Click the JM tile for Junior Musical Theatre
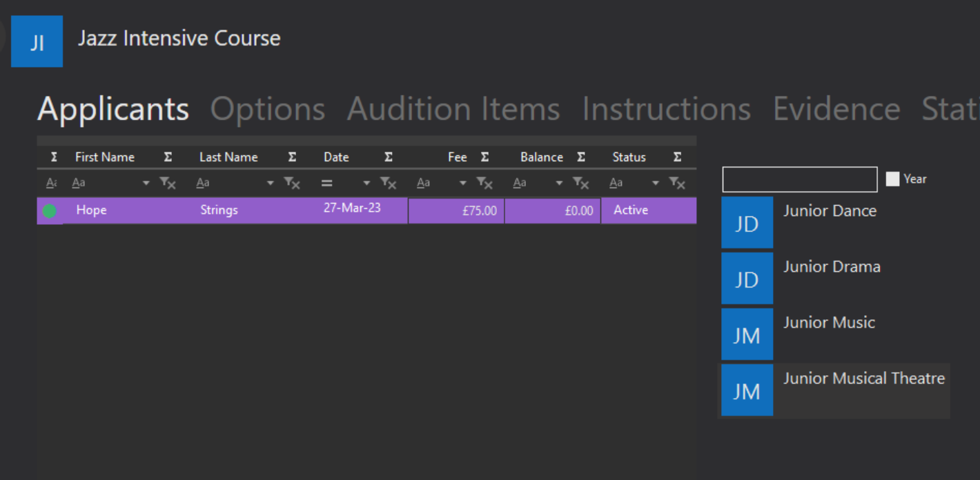Viewport: 980px width, 480px height. coord(747,390)
